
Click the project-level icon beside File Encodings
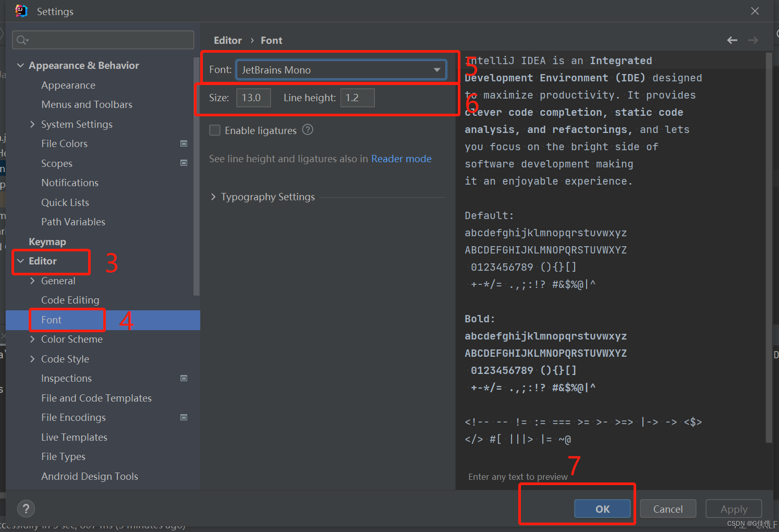point(184,417)
